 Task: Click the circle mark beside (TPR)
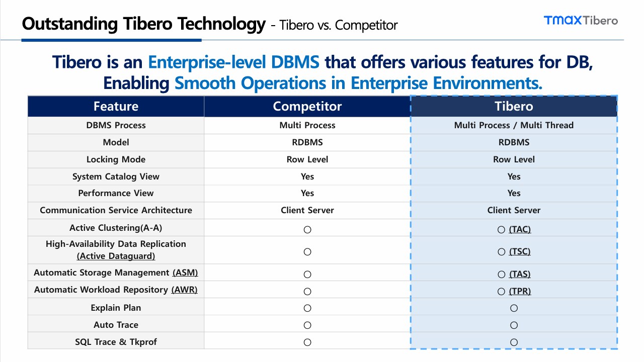point(501,291)
